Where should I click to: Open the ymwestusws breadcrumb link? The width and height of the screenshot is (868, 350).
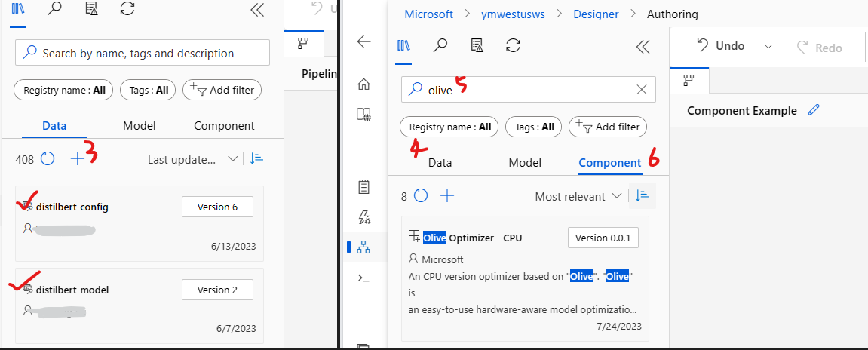pyautogui.click(x=513, y=14)
